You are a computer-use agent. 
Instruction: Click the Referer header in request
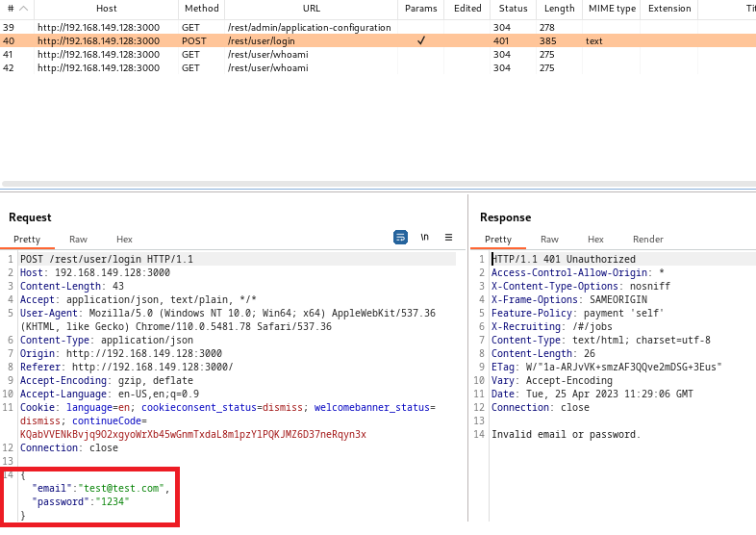126,368
